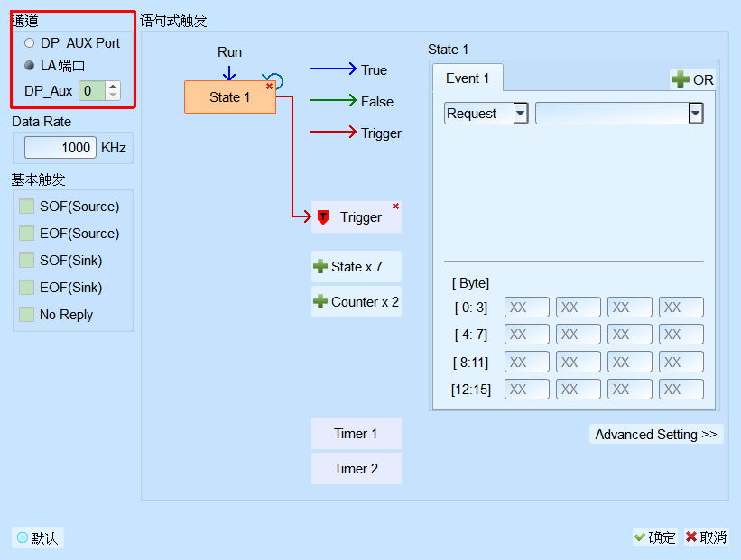The image size is (741, 560).
Task: Delete the Trigger node with its X
Action: click(395, 206)
